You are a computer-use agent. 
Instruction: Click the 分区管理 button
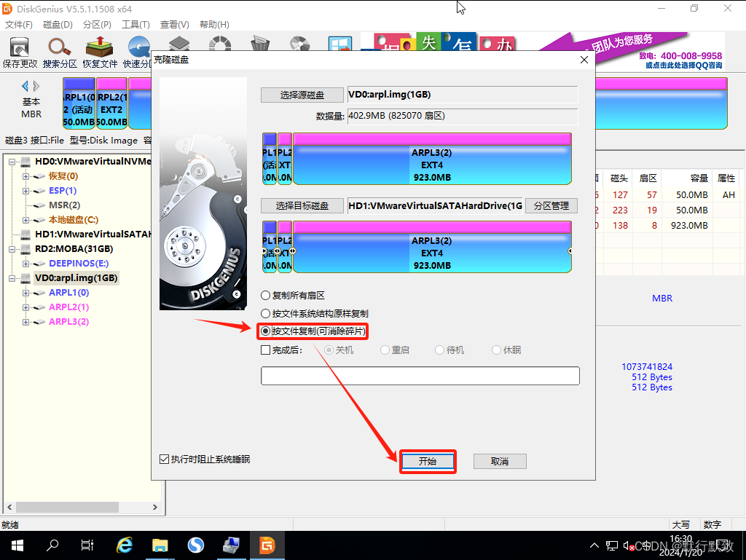point(551,206)
